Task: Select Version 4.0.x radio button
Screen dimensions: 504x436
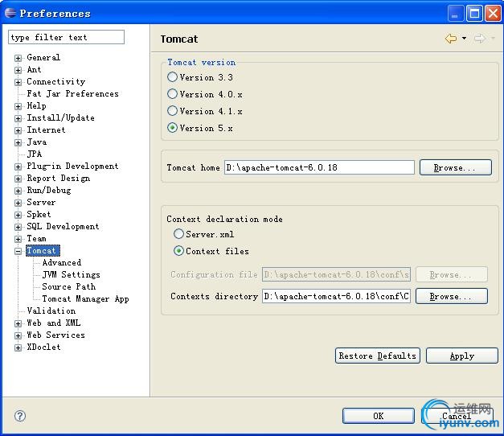Action: click(172, 94)
